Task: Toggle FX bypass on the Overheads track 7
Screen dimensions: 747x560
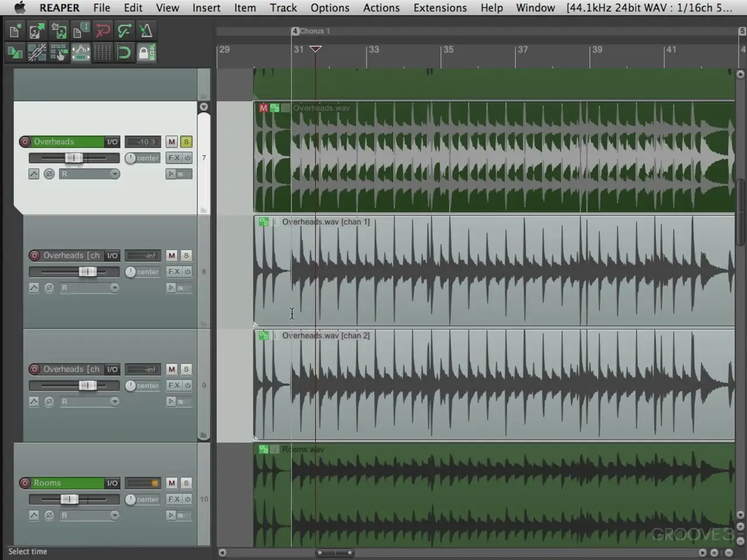Action: pyautogui.click(x=188, y=158)
